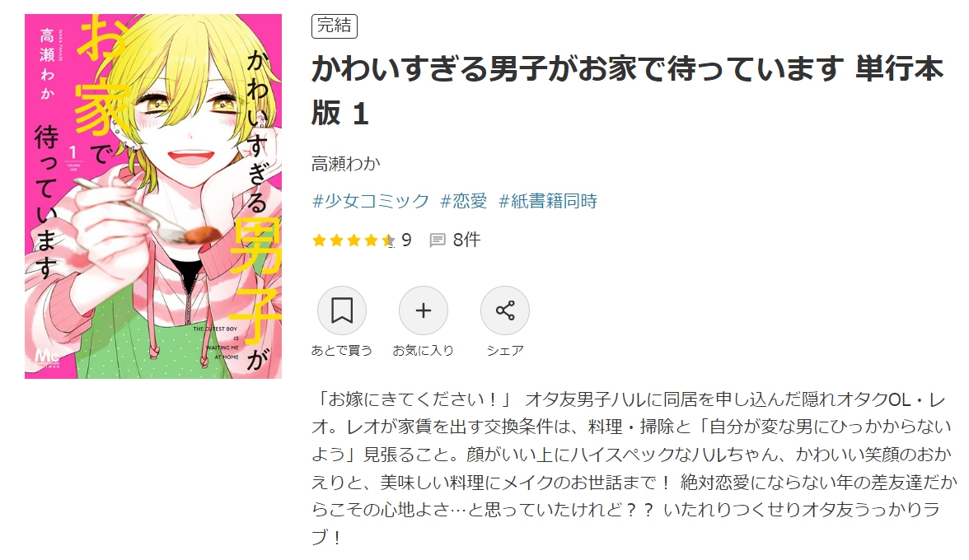Click the half-filled fifth star
This screenshot has height=560, width=969.
point(388,240)
